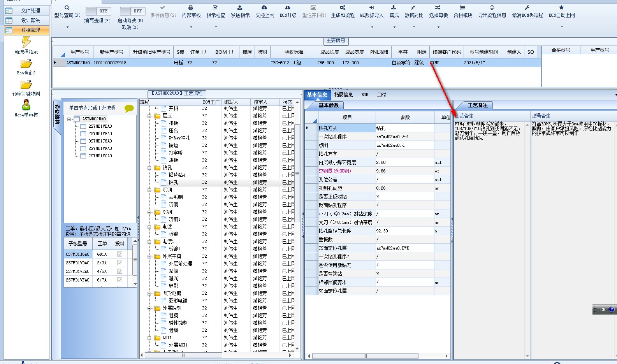
Task: Toggle 投料 checkbox for the GB1A row
Action: 120,254
